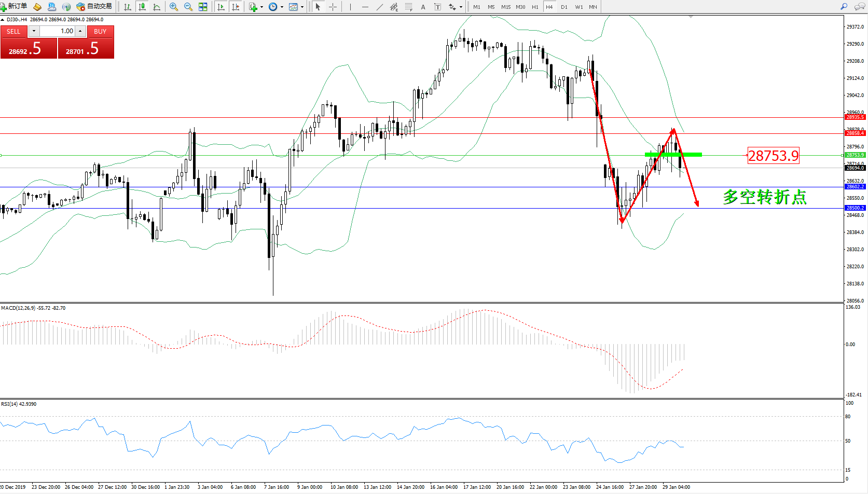Click the red SELL button
Viewport: 868px width, 494px height.
13,31
